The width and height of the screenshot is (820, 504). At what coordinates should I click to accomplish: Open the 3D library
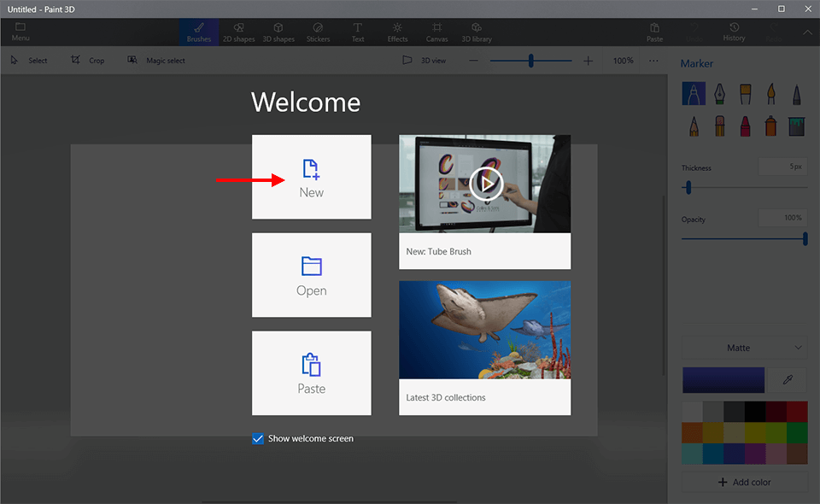pos(477,32)
